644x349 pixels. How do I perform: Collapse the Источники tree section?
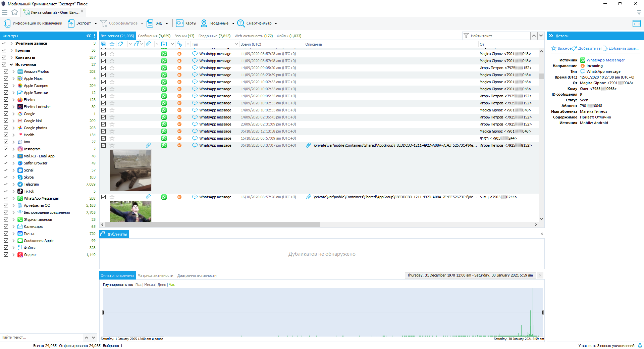[x=11, y=64]
